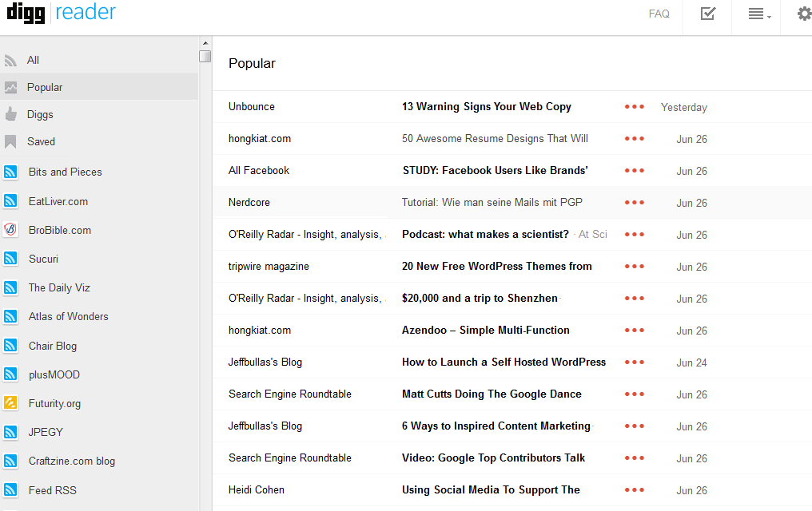The width and height of the screenshot is (812, 511).
Task: Click the BroBible.com feed icon
Action: click(x=10, y=230)
